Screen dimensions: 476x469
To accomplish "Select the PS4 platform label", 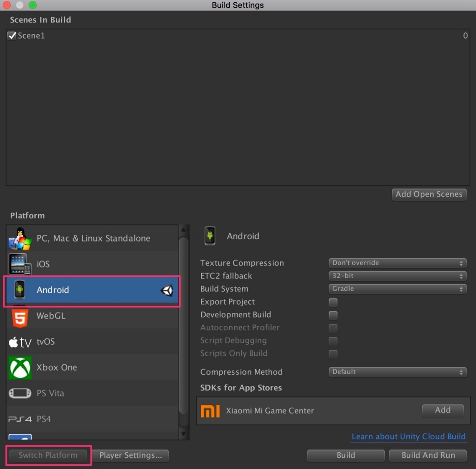I will pyautogui.click(x=44, y=419).
